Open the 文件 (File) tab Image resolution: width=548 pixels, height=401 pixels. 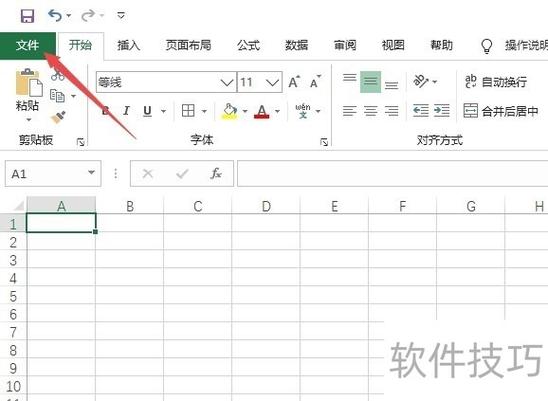[28, 45]
